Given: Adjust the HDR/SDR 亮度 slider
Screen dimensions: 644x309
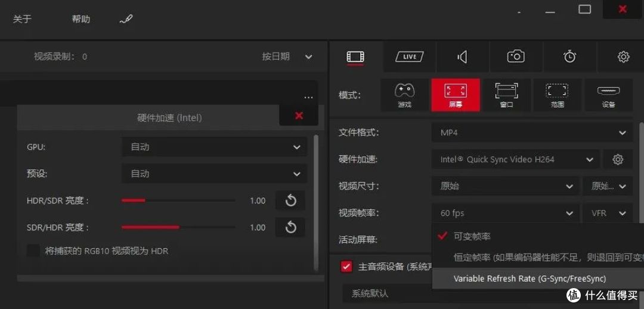Looking at the screenshot, I should click(x=178, y=200).
